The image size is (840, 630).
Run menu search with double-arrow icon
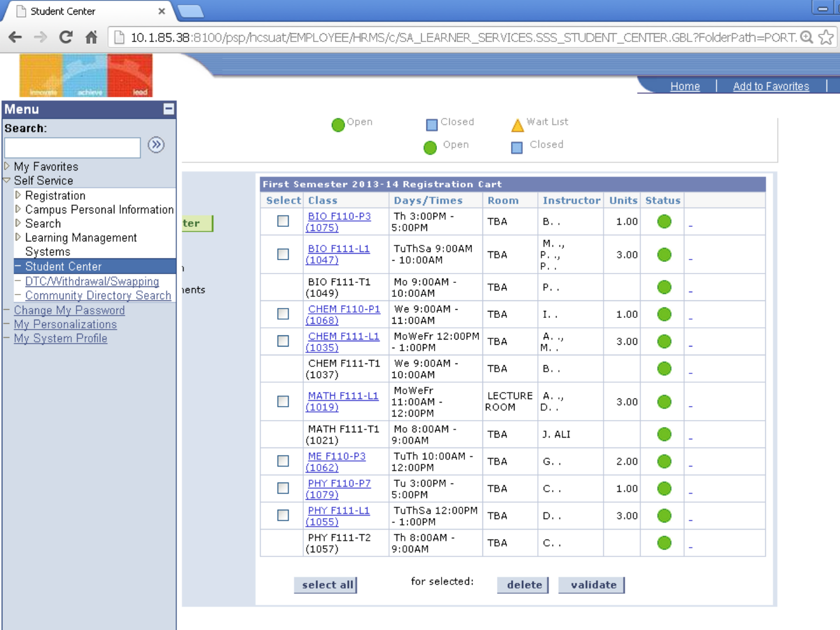point(156,145)
